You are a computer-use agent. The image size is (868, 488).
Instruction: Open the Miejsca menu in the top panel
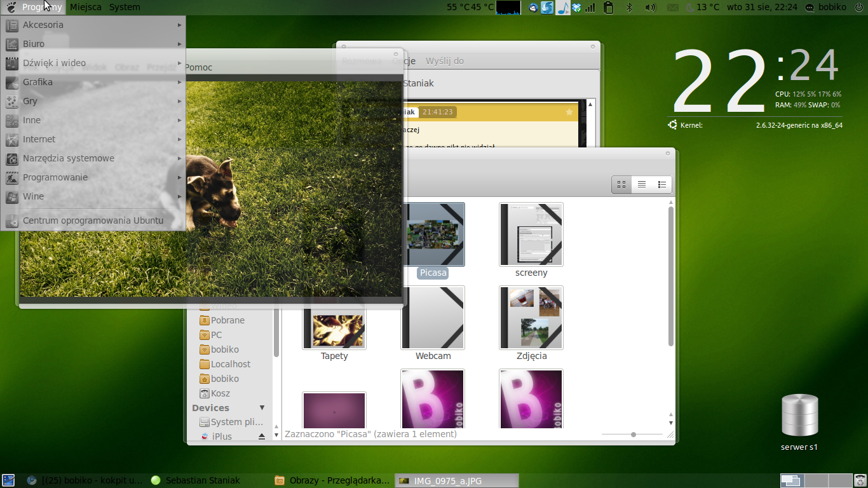pos(85,8)
